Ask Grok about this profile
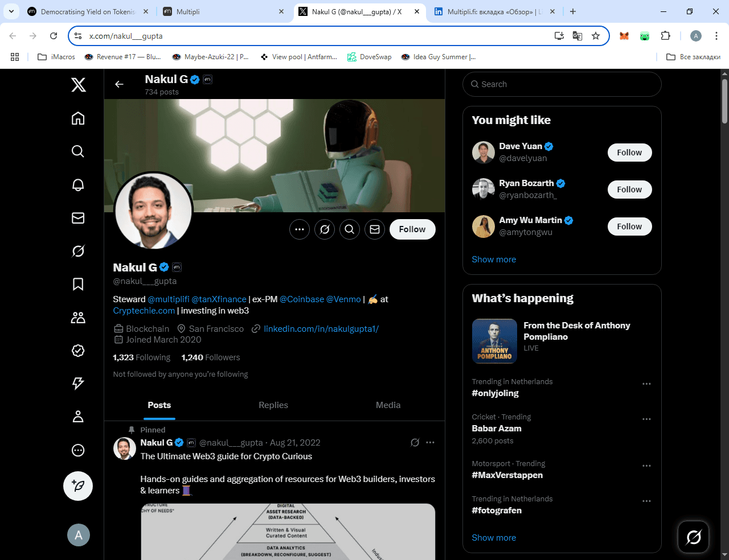The image size is (729, 560). click(x=325, y=229)
